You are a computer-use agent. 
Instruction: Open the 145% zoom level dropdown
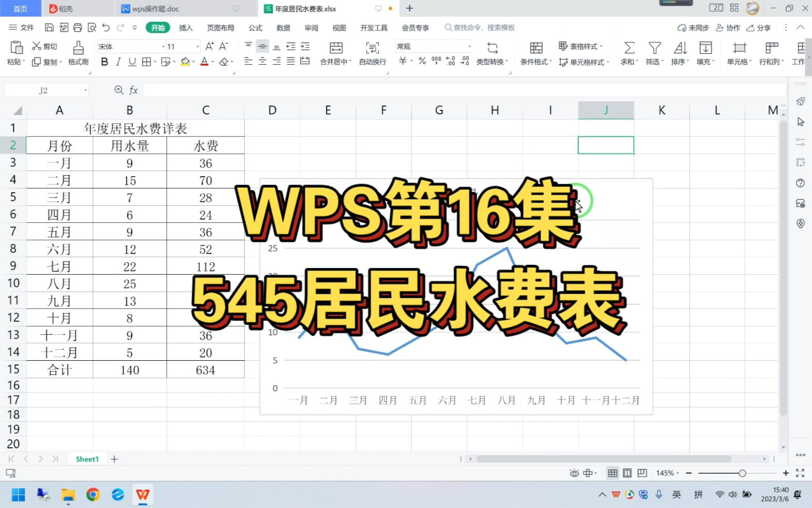click(x=667, y=473)
